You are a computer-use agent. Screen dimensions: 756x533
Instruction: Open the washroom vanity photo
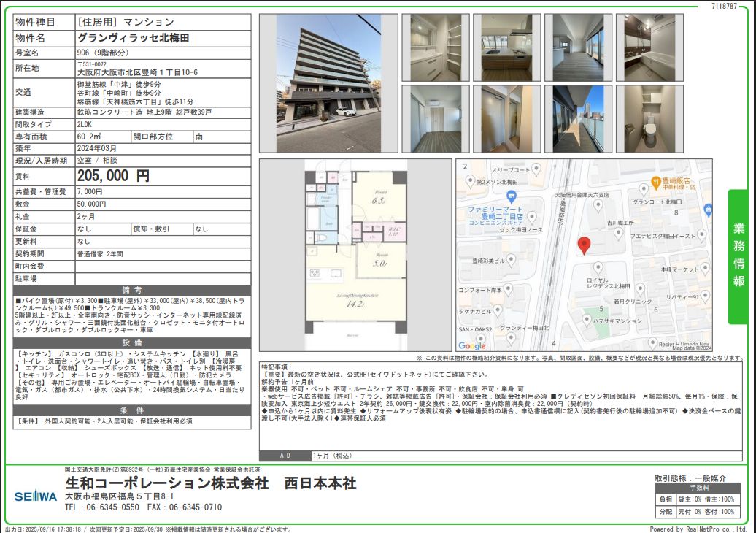click(x=435, y=47)
